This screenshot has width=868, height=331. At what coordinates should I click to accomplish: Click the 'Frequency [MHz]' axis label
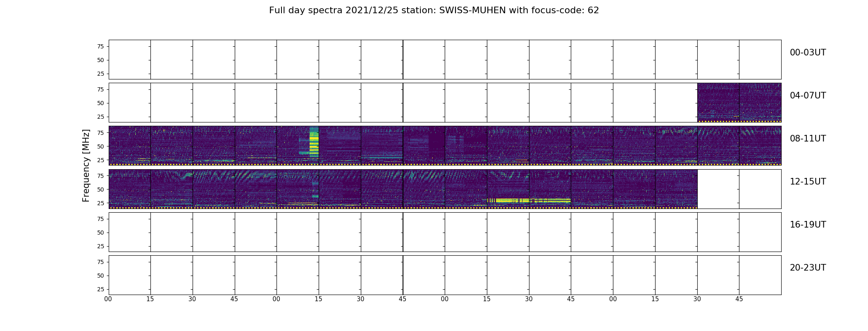(x=86, y=165)
